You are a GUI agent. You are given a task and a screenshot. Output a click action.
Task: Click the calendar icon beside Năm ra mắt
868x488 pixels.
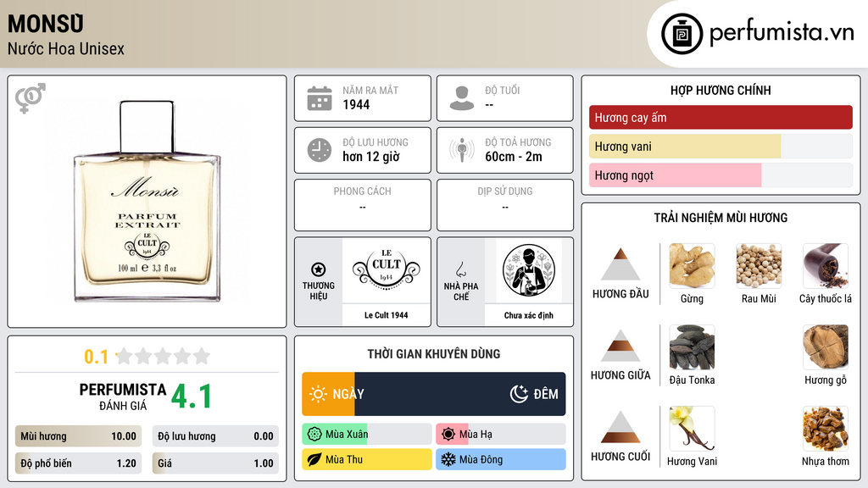point(320,98)
